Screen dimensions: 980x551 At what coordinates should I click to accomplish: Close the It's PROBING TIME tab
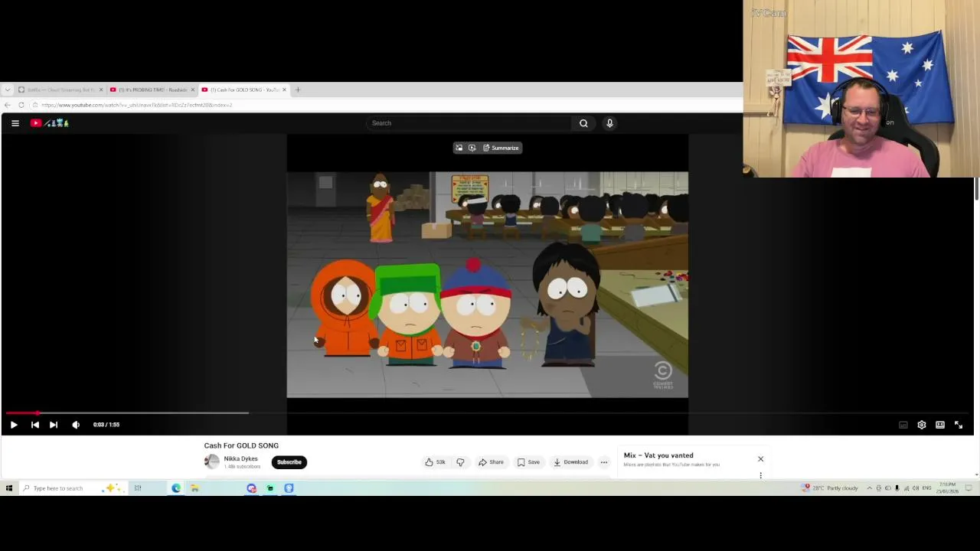coord(192,90)
